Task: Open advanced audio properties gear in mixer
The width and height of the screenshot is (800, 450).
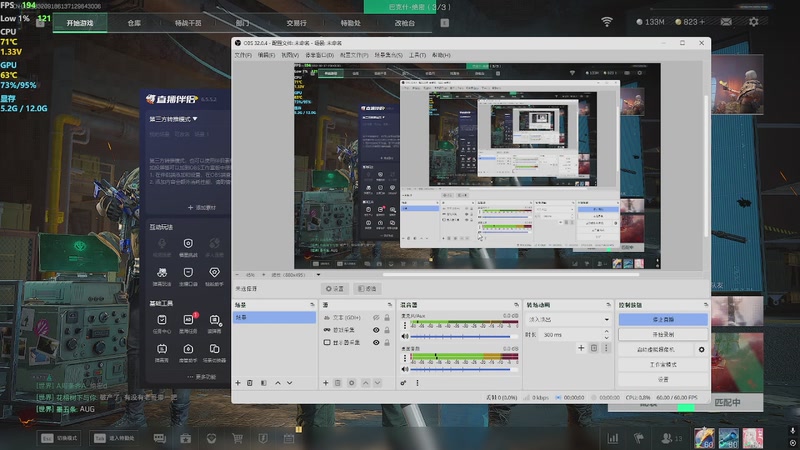Action: pyautogui.click(x=404, y=383)
